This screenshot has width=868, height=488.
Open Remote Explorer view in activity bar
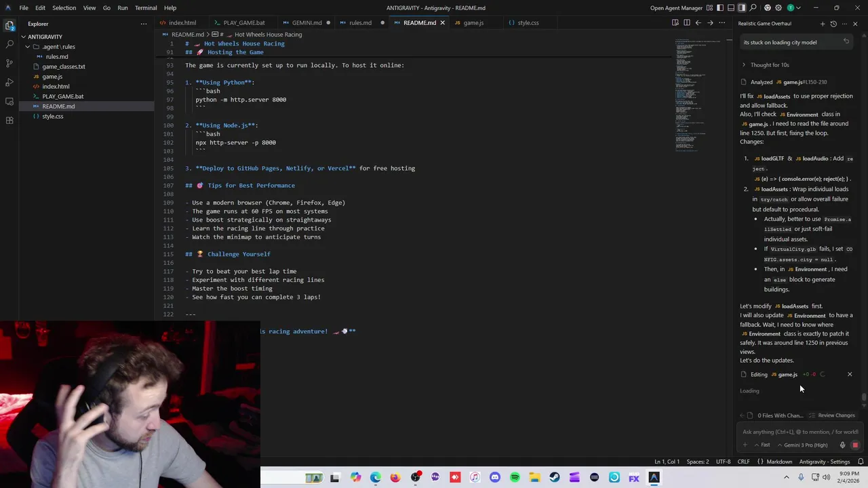tap(9, 101)
